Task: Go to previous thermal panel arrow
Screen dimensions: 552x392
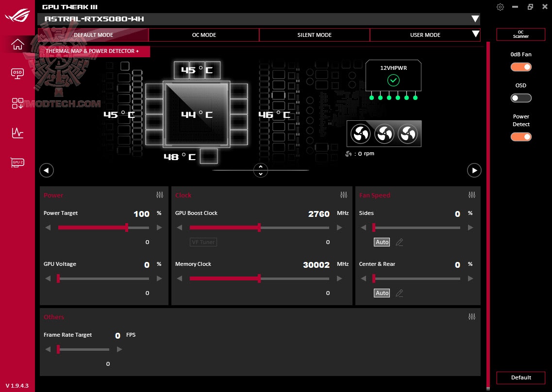Action: click(x=47, y=170)
